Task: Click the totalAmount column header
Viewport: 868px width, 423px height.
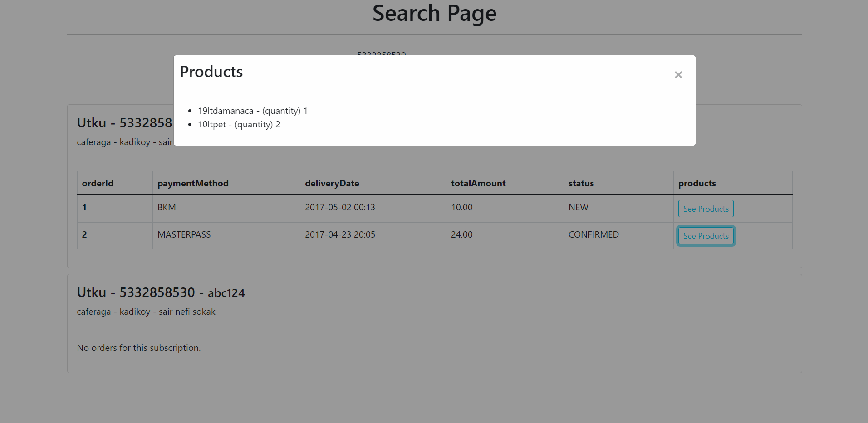Action: pos(478,183)
